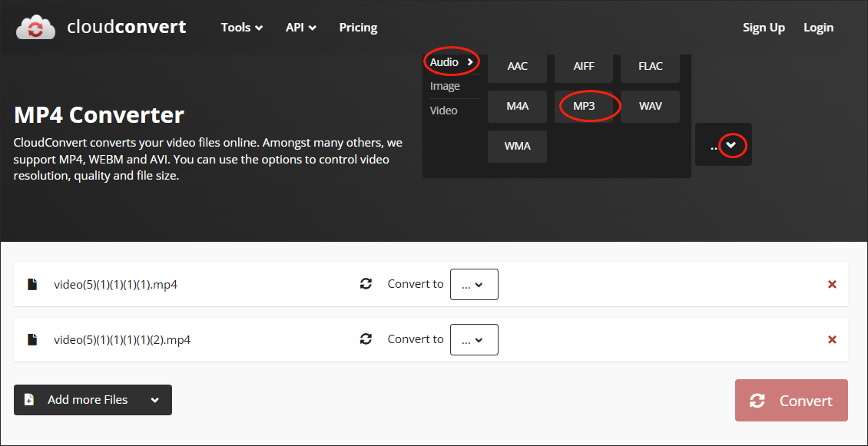The height and width of the screenshot is (446, 868).
Task: Choose MP3 output format
Action: point(584,106)
